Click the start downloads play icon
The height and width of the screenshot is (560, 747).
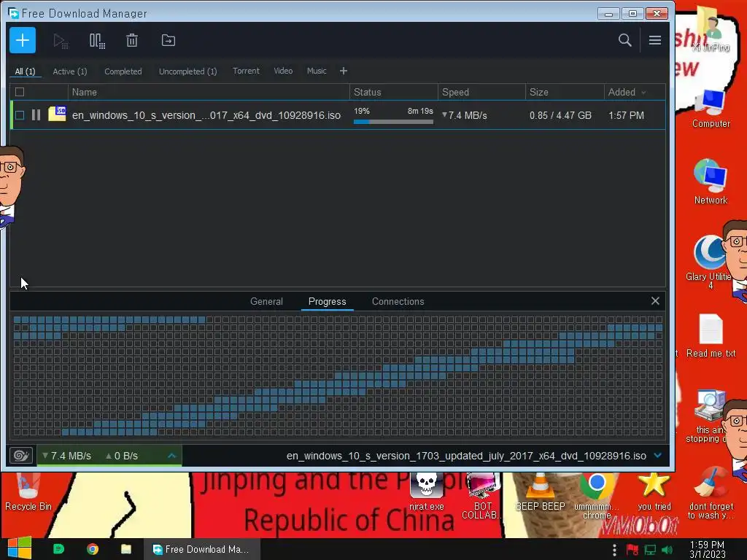(61, 41)
